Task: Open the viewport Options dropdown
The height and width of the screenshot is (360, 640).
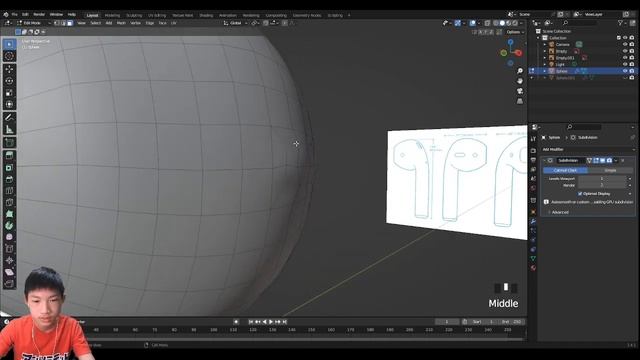Action: 515,32
